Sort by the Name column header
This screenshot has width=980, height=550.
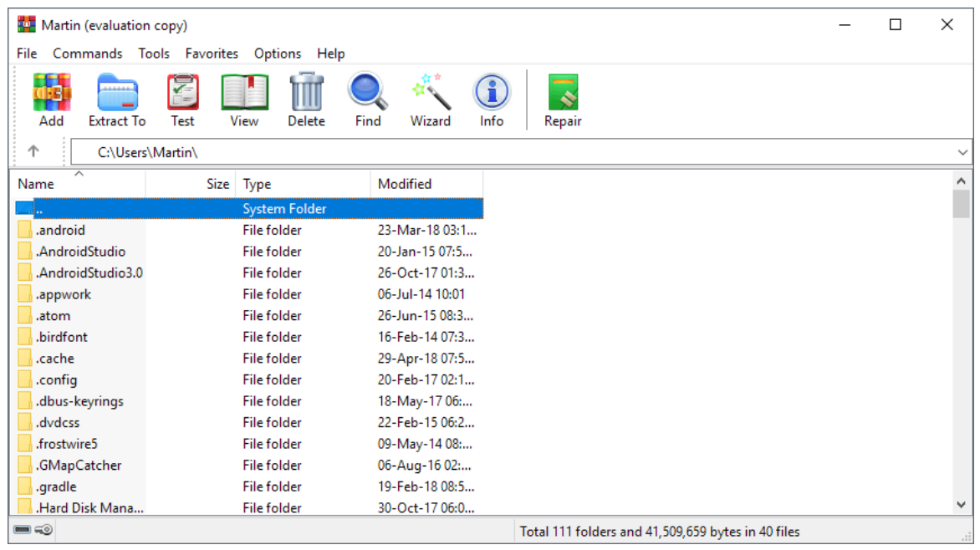78,184
